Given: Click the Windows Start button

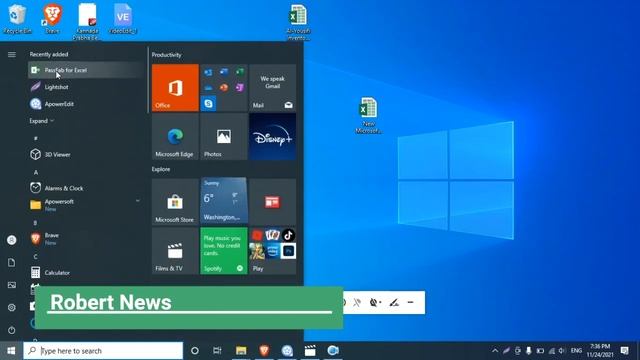Looking at the screenshot, I should (x=11, y=351).
